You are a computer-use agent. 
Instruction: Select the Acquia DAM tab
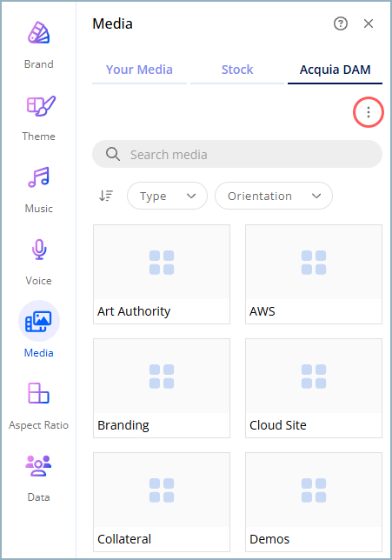pyautogui.click(x=335, y=70)
